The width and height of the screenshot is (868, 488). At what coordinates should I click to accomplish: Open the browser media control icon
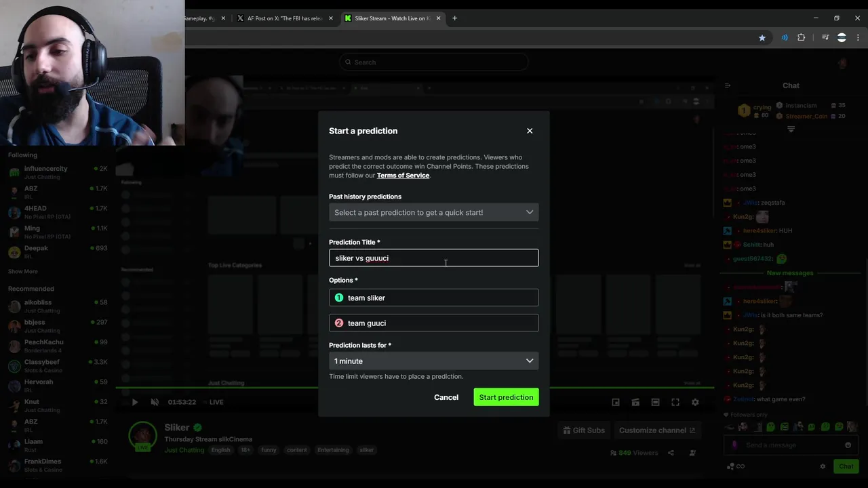(825, 38)
